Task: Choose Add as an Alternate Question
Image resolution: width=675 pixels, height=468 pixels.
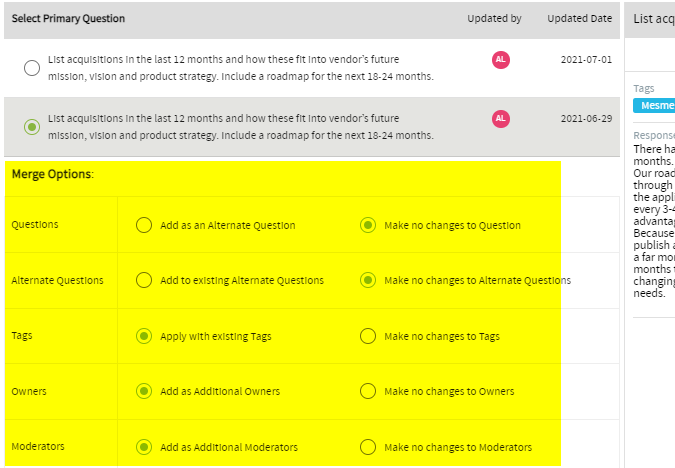Action: tap(144, 225)
